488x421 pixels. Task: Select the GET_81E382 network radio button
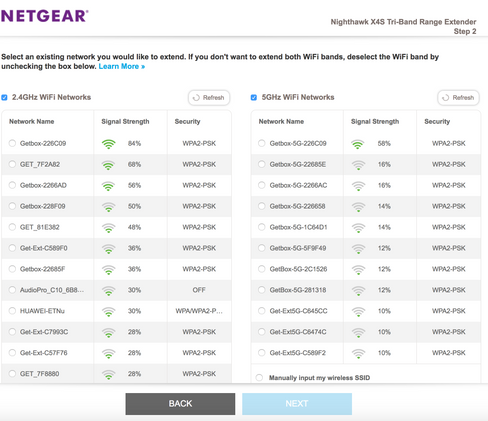[12, 227]
